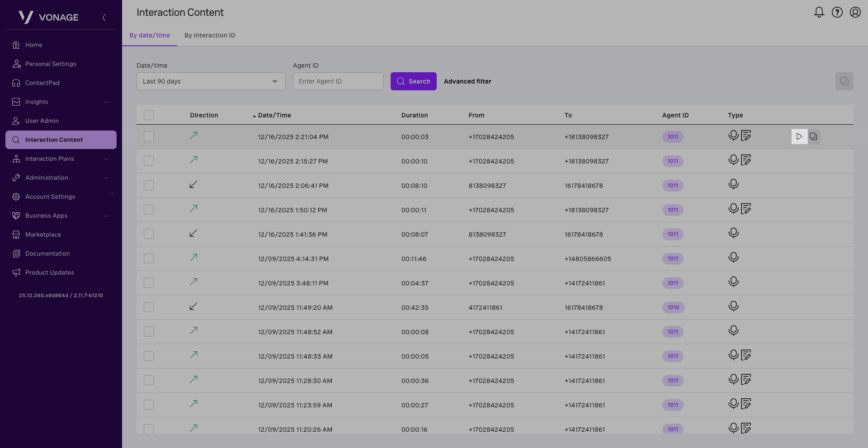
Task: Select checkbox for 12/09/2025 4:14:31 PM row
Action: click(x=149, y=258)
